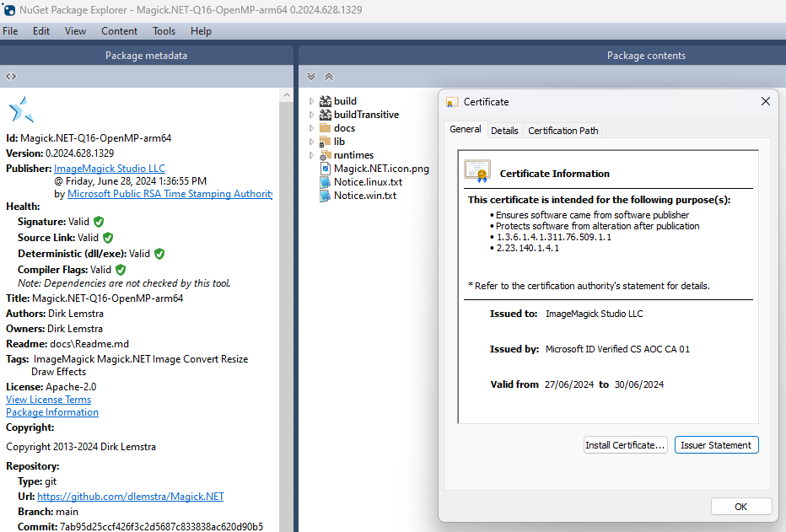
Task: Click the green Signature valid shield icon
Action: [99, 222]
